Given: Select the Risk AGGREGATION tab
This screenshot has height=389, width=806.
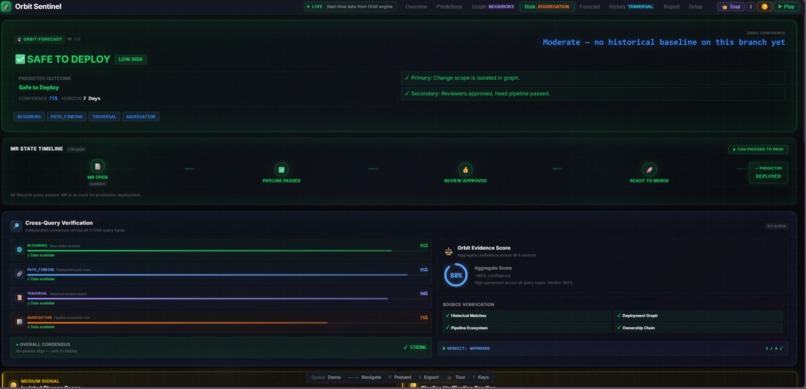Looking at the screenshot, I should pyautogui.click(x=546, y=7).
